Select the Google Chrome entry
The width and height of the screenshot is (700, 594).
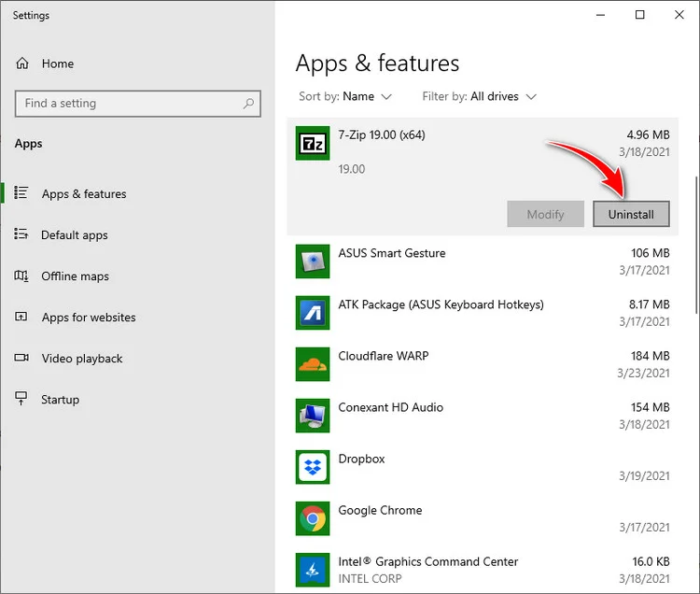483,518
